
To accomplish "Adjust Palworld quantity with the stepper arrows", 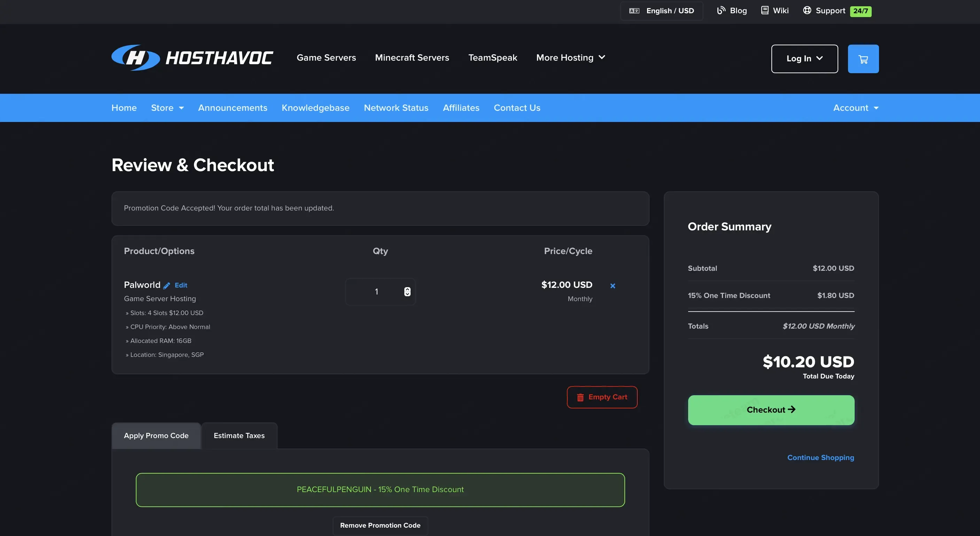I will (x=407, y=292).
